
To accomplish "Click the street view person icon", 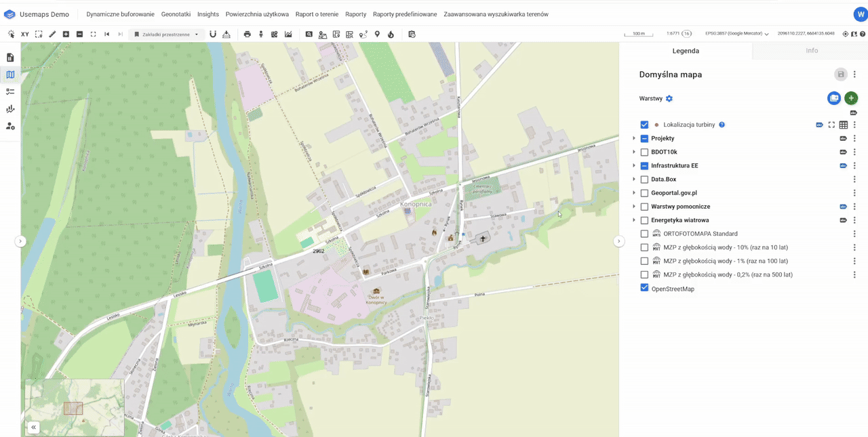I will (260, 34).
